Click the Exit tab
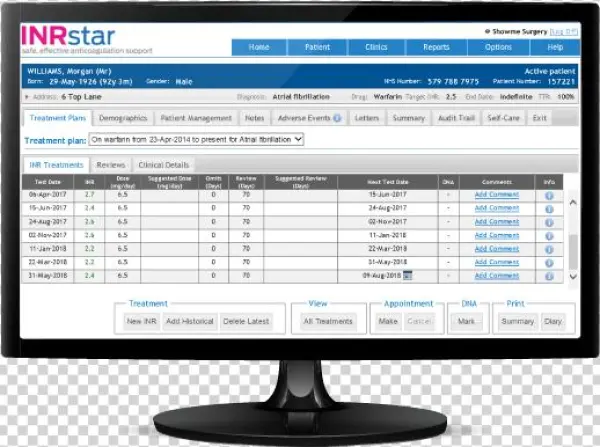 pos(540,118)
